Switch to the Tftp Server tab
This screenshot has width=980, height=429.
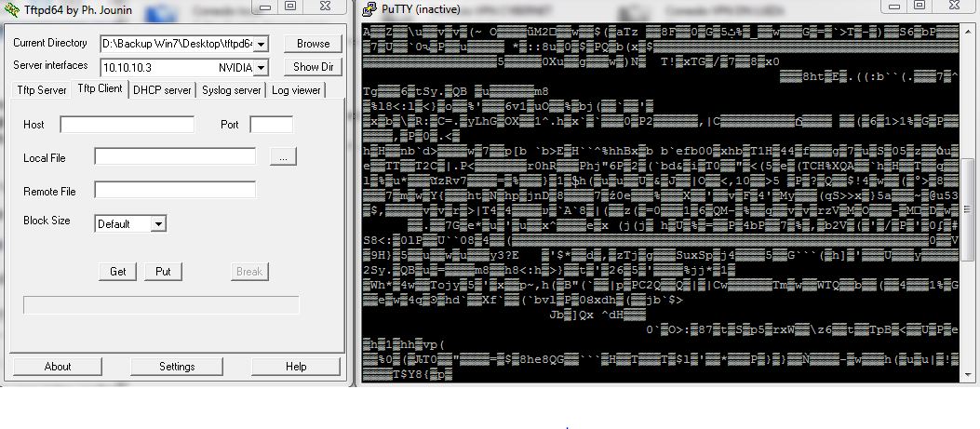click(42, 90)
